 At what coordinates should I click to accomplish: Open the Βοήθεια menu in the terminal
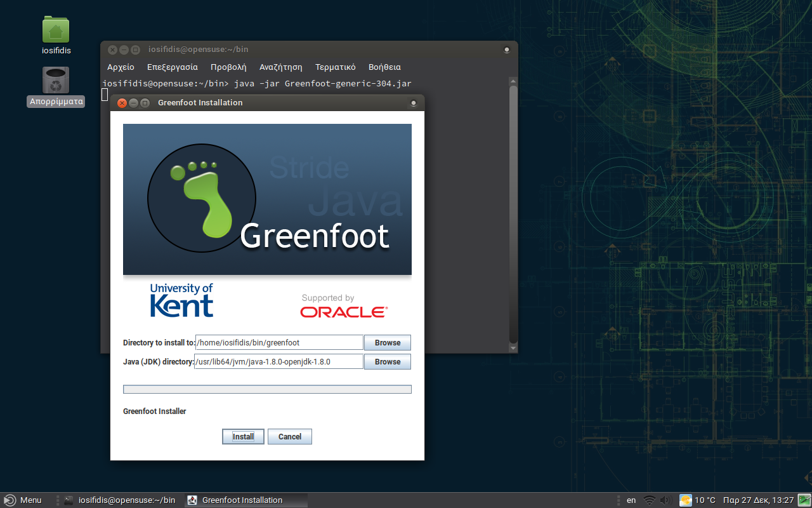(384, 67)
